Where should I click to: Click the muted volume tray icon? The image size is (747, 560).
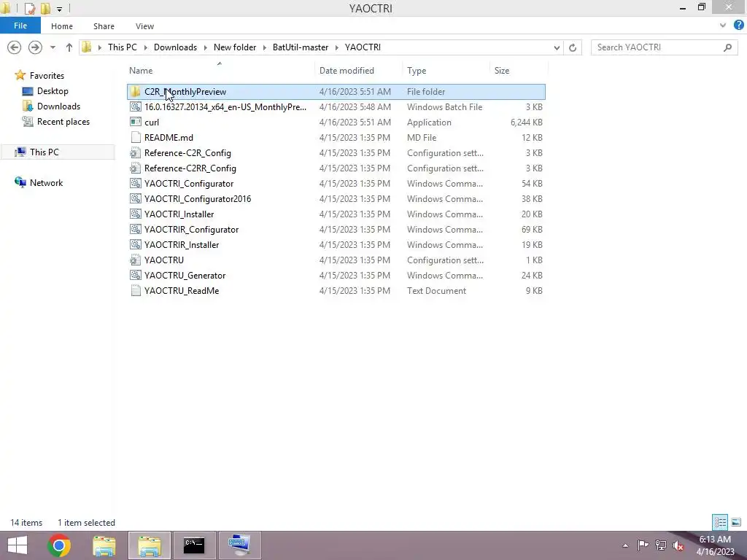678,545
